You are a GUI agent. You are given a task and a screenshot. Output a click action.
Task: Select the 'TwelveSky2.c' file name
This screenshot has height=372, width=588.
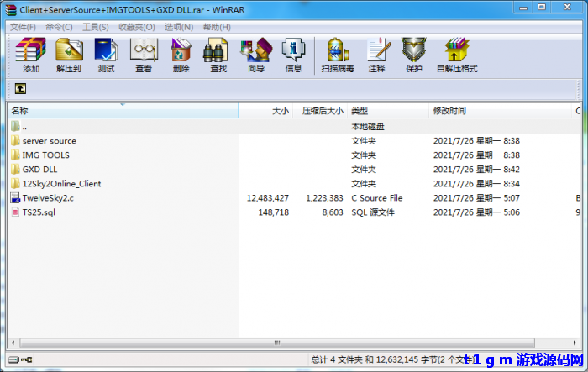coord(48,198)
